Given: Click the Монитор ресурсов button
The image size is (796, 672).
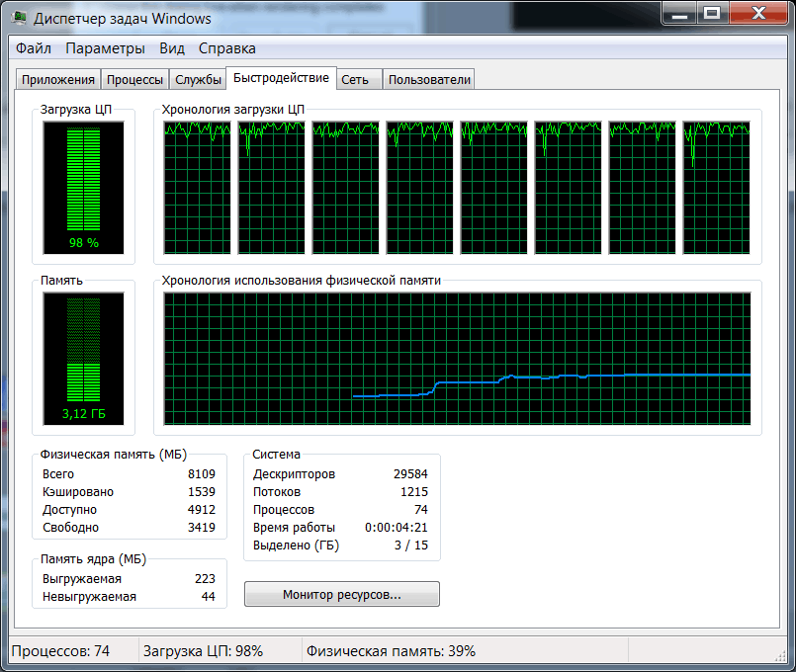Looking at the screenshot, I should tap(342, 594).
